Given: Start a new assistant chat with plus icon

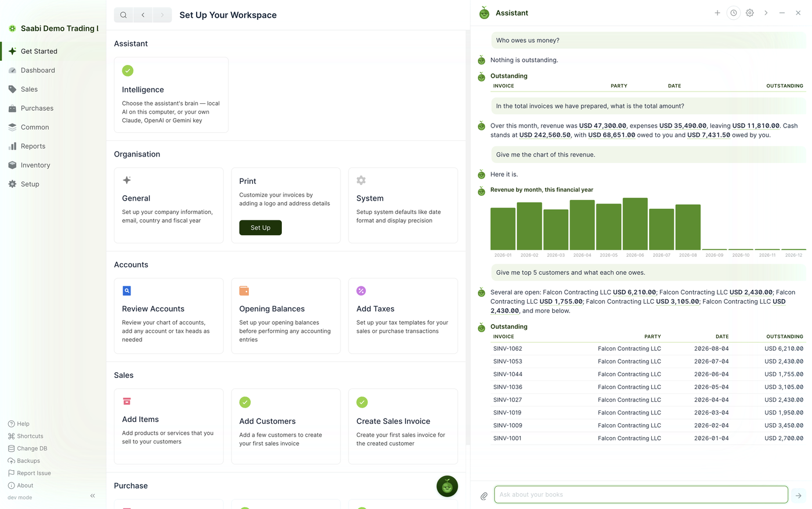Looking at the screenshot, I should coord(717,13).
